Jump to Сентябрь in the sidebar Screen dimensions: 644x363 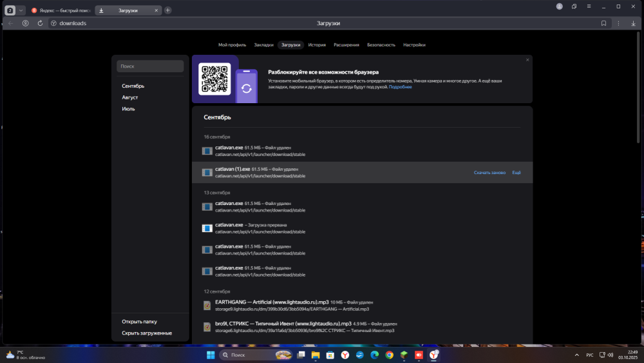click(x=133, y=86)
